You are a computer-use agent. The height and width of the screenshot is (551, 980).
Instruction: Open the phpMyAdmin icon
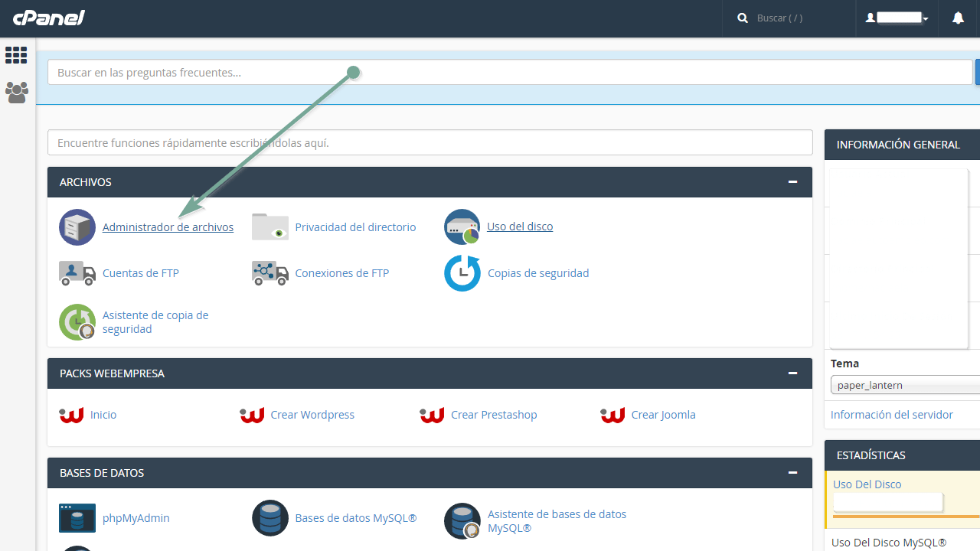(77, 518)
